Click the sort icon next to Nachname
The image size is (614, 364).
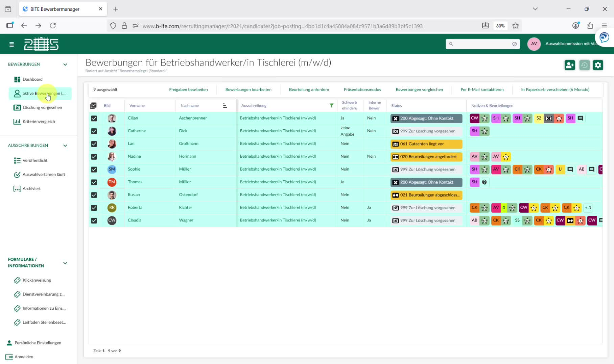(x=225, y=106)
